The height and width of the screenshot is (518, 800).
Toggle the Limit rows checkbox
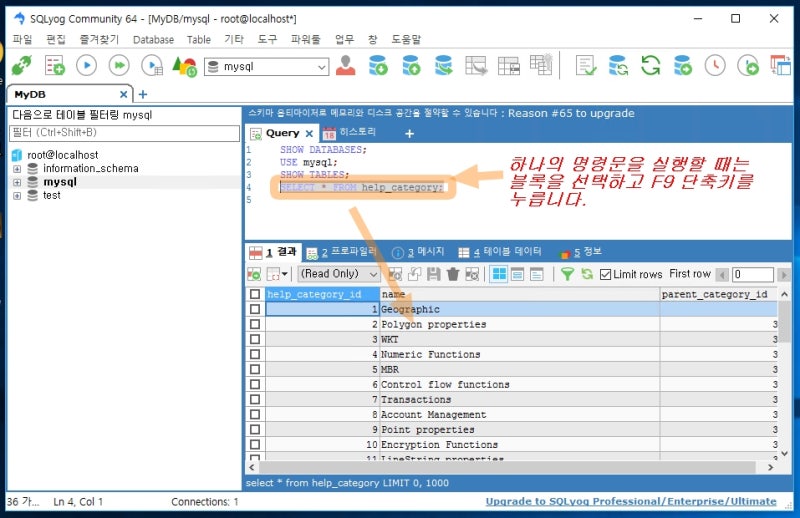[x=606, y=275]
